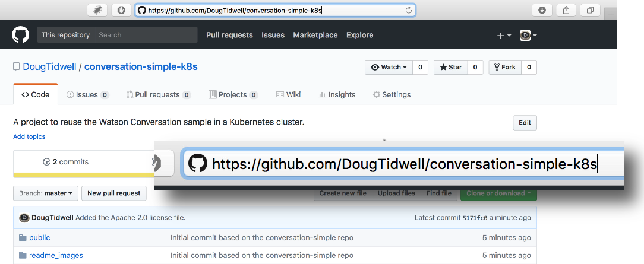Viewport: 644px width, 264px height.
Task: Open Safari downloads button
Action: 542,10
